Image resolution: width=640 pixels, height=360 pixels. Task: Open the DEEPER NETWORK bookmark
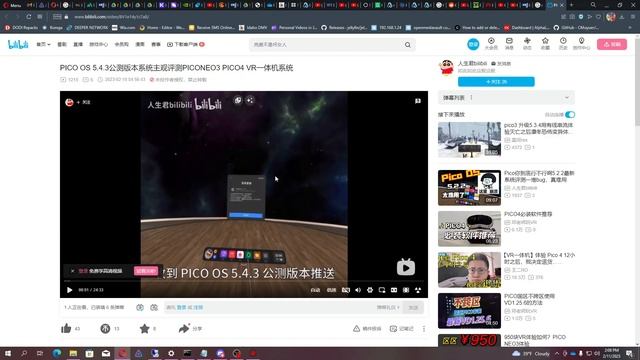pyautogui.click(x=87, y=28)
